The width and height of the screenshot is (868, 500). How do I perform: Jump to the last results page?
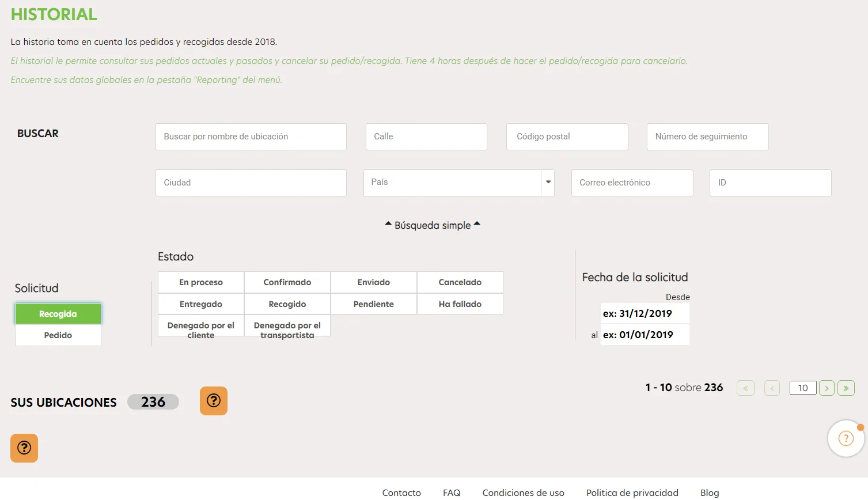click(x=846, y=388)
